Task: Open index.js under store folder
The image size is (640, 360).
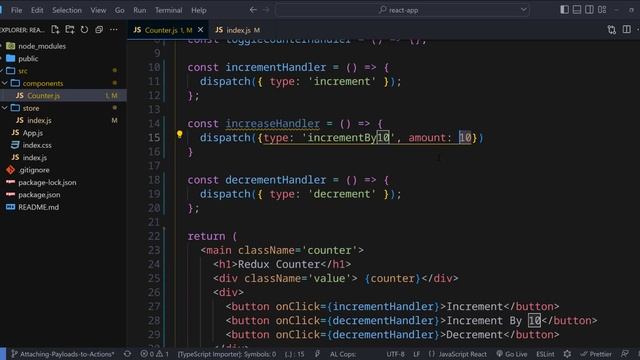Action: (x=39, y=120)
